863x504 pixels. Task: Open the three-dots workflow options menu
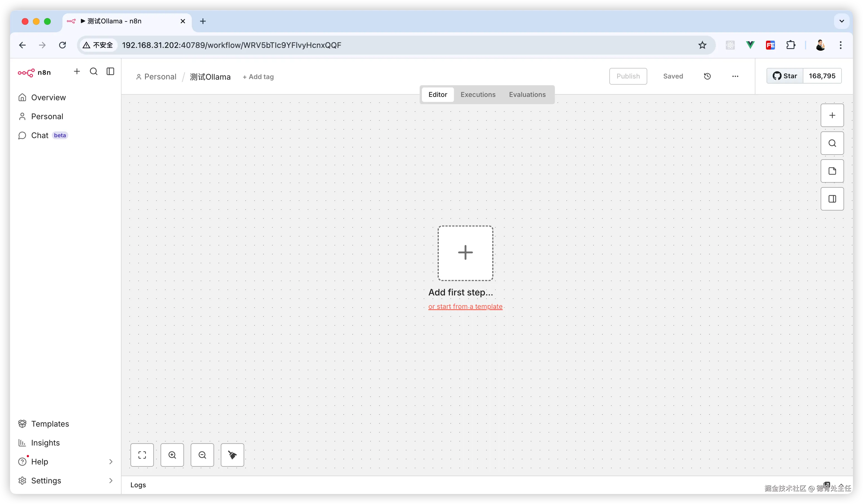[x=735, y=76]
